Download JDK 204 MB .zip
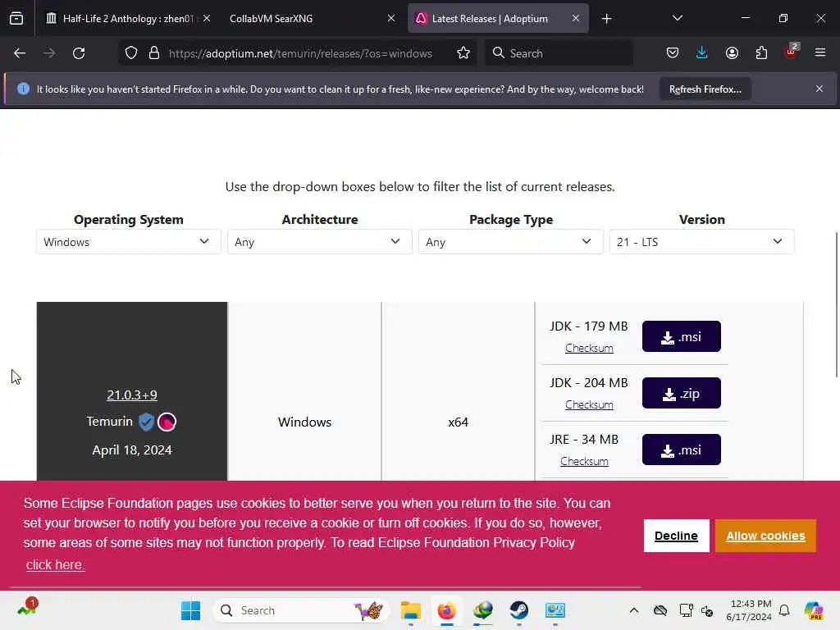840x630 pixels. click(682, 393)
